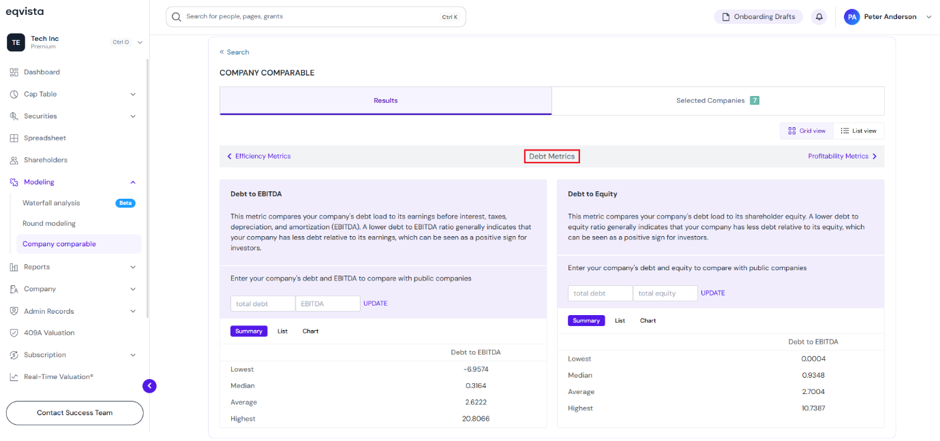
Task: Click UPDATE in Debt to Equity card
Action: click(x=713, y=293)
